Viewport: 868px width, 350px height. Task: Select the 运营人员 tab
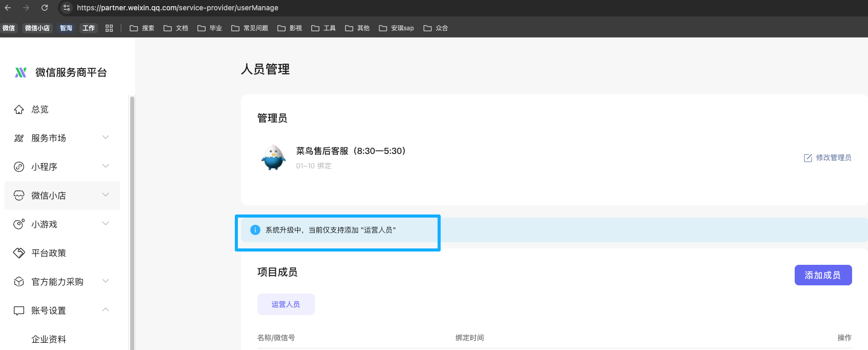coord(286,304)
